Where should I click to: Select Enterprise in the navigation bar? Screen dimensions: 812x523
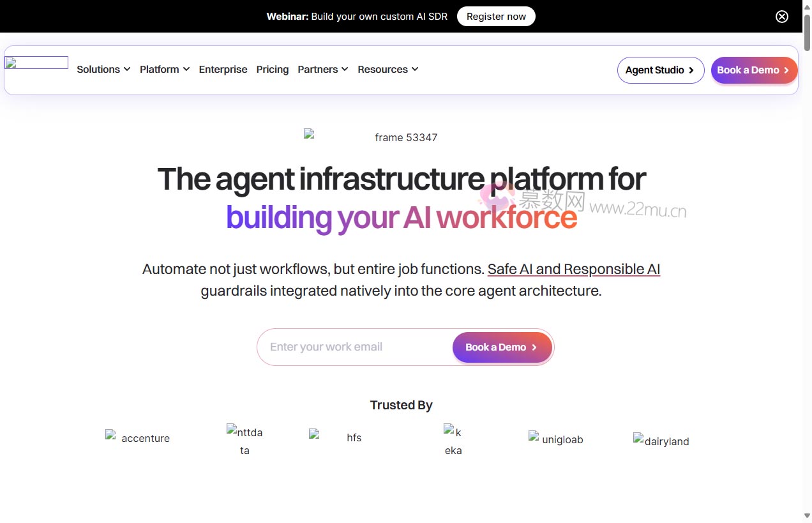(223, 69)
